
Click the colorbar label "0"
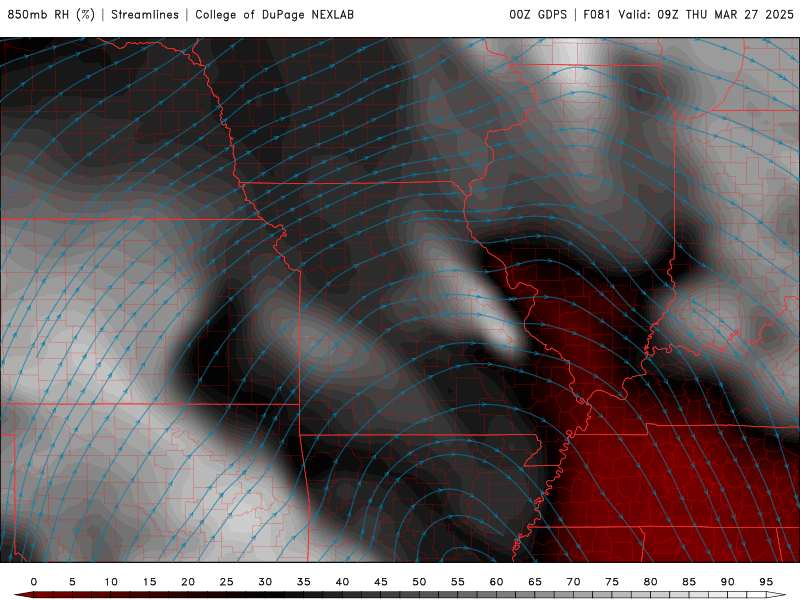tap(34, 582)
